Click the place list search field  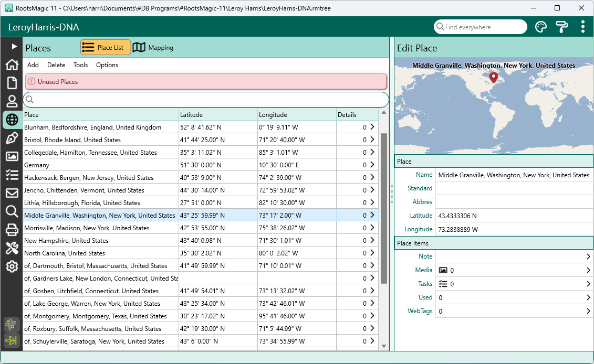tap(206, 100)
